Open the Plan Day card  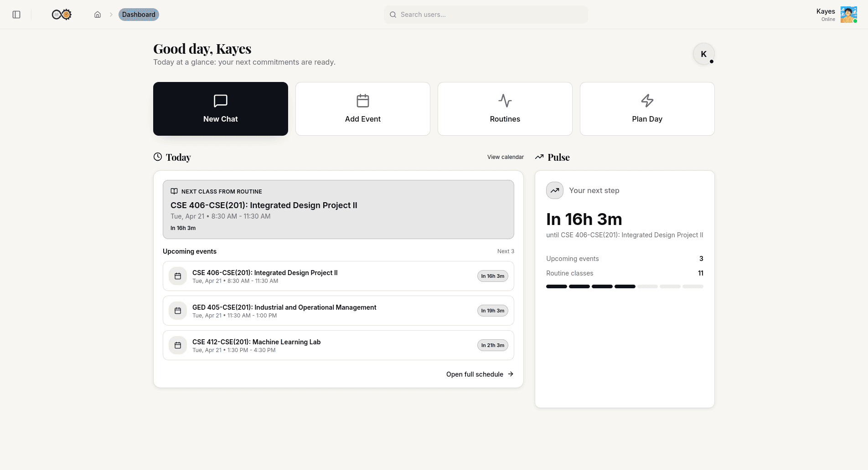[647, 109]
